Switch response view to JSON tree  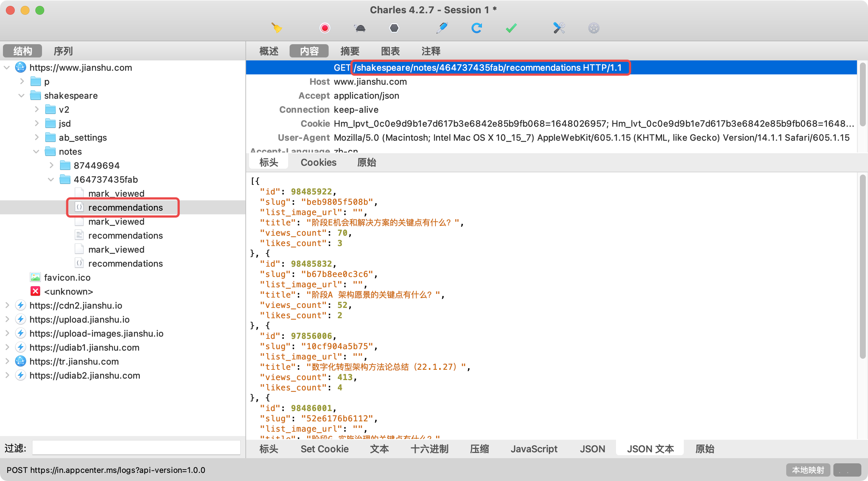pyautogui.click(x=592, y=449)
